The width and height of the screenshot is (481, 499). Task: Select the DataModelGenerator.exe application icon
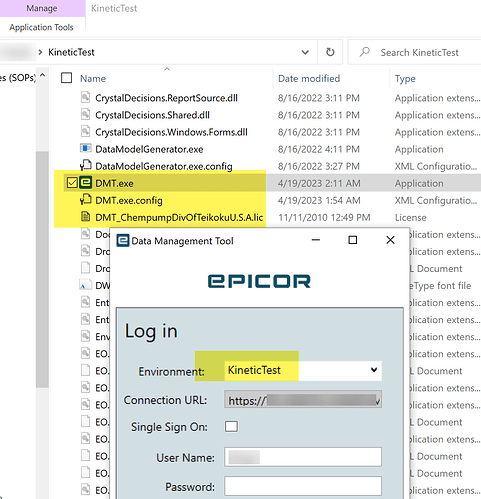[86, 148]
